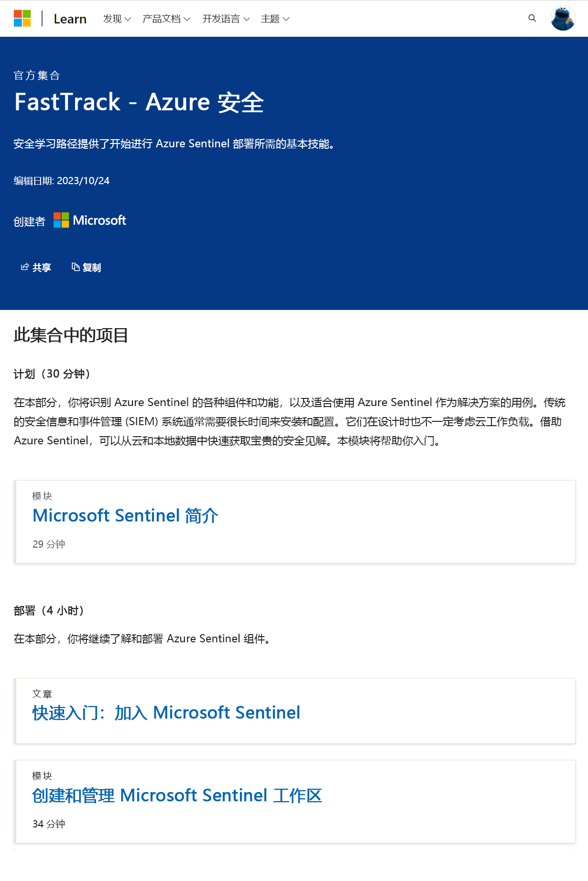Click the copy collection icon

[76, 267]
